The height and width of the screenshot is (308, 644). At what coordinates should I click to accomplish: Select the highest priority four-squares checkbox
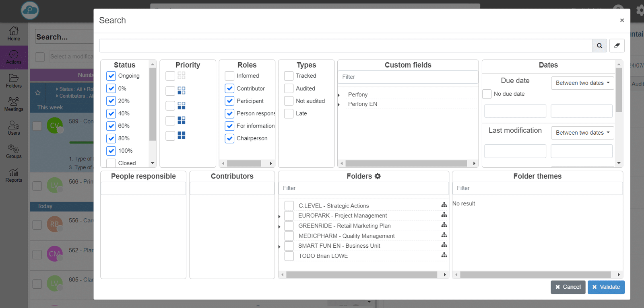pos(170,136)
